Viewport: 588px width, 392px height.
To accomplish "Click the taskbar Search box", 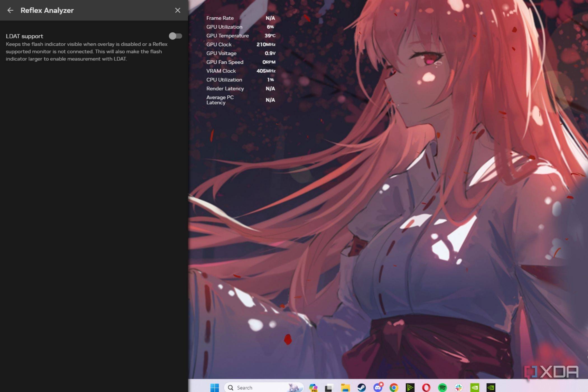I will coord(264,388).
